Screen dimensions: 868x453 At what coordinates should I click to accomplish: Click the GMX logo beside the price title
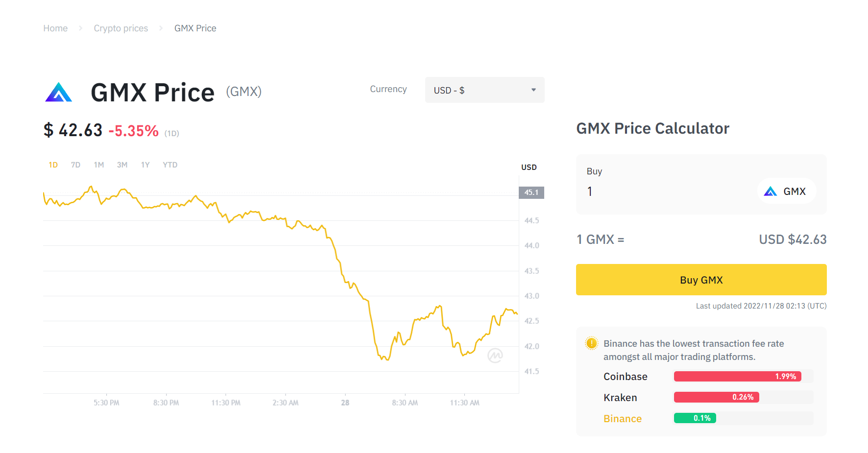click(x=59, y=92)
